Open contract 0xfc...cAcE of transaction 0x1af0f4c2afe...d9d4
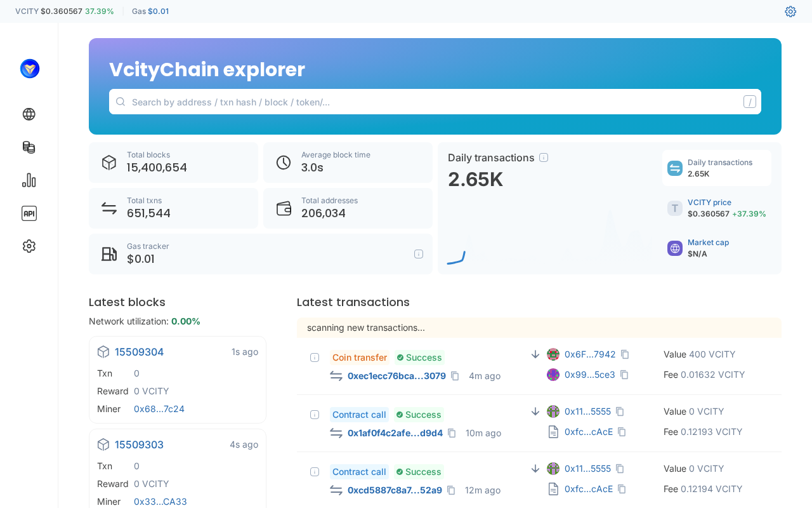 (589, 432)
